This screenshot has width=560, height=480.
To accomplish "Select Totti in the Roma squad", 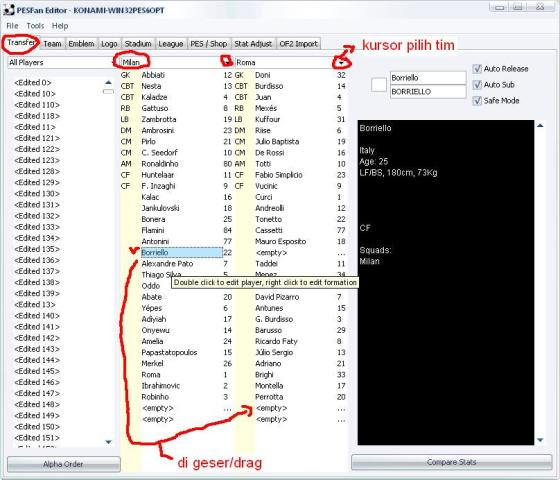I will point(263,164).
